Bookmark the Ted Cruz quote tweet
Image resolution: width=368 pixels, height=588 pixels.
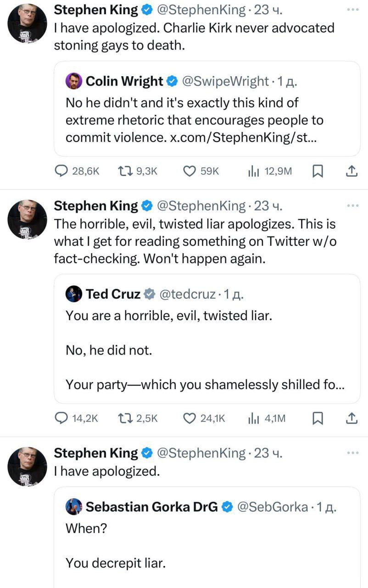[x=318, y=418]
